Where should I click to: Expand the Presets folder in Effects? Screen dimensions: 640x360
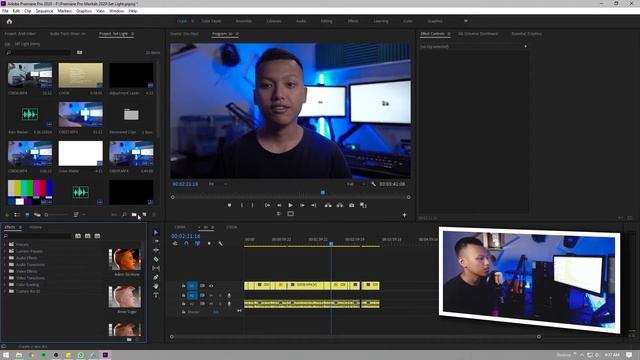(5, 244)
